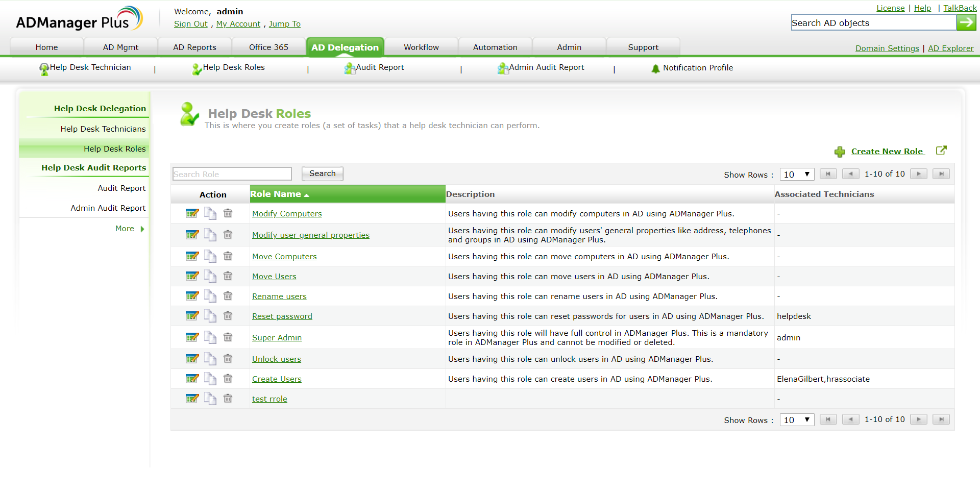
Task: Select Help Desk Roles in the sidebar
Action: pos(114,149)
